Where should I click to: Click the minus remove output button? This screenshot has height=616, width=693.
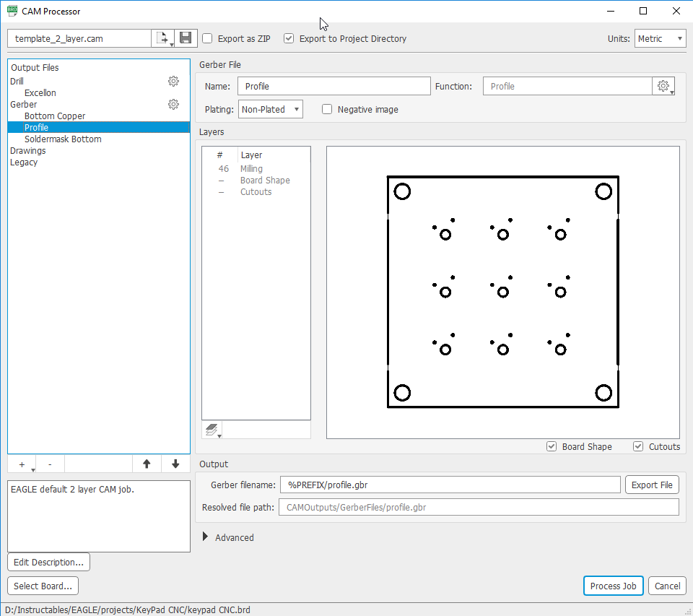click(x=50, y=464)
